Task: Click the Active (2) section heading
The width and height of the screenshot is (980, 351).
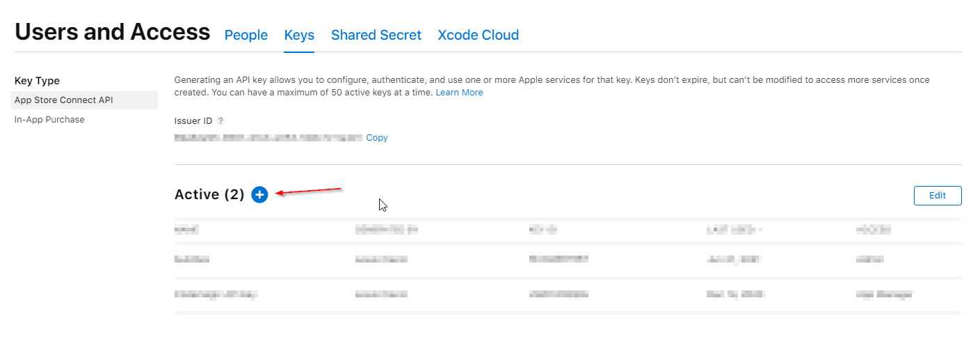Action: (209, 195)
